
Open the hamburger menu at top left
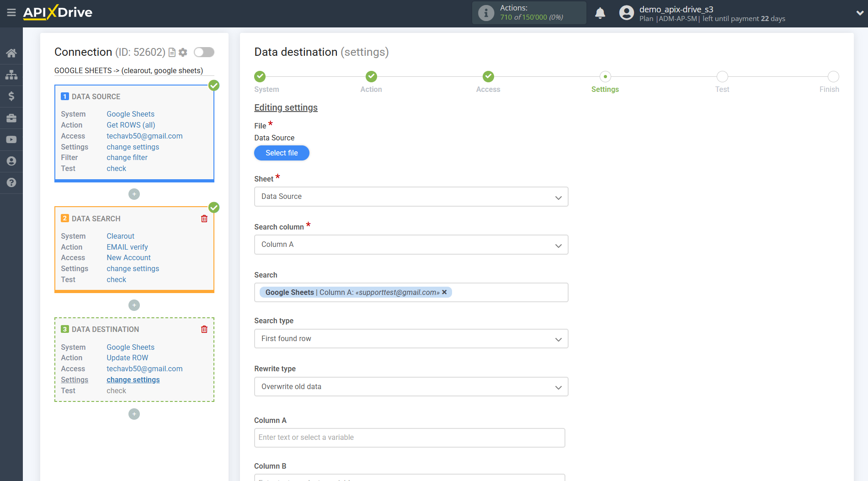coord(11,13)
